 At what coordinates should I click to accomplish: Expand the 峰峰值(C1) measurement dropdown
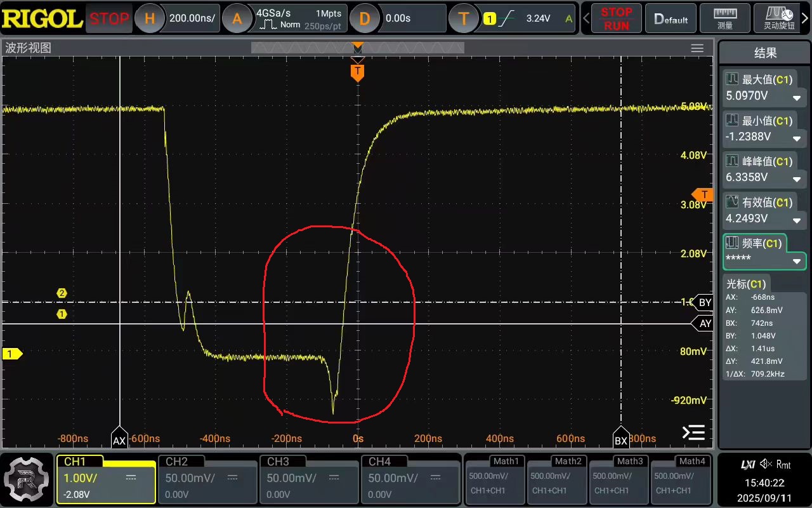pyautogui.click(x=796, y=180)
